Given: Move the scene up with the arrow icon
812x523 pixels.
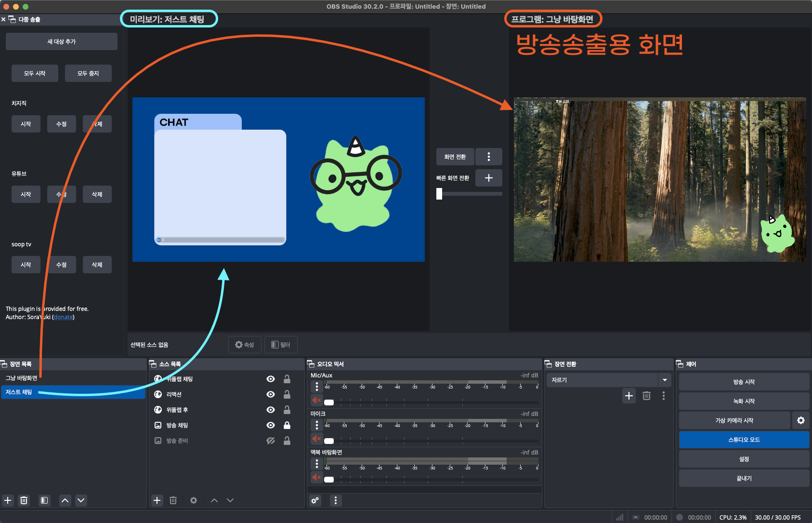Looking at the screenshot, I should (65, 500).
